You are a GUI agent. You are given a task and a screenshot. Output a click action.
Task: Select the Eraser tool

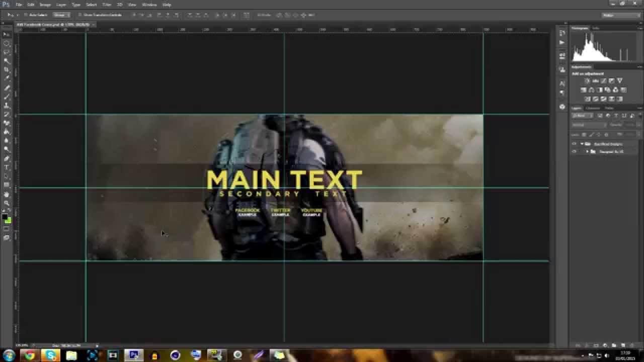(x=7, y=124)
